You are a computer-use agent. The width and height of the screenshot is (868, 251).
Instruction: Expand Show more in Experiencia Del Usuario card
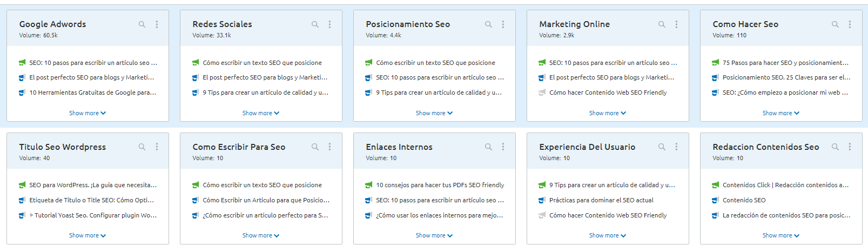click(608, 236)
